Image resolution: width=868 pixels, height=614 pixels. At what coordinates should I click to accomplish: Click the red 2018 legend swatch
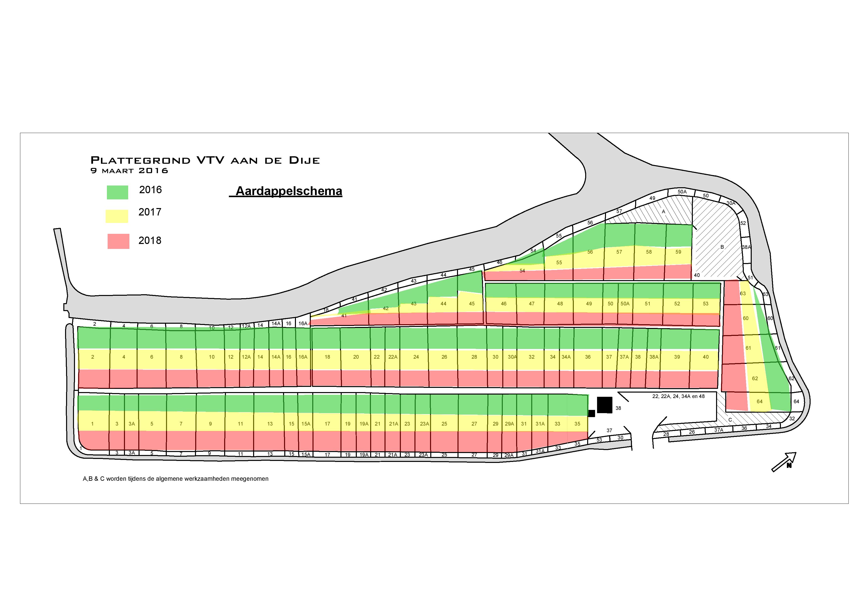118,241
